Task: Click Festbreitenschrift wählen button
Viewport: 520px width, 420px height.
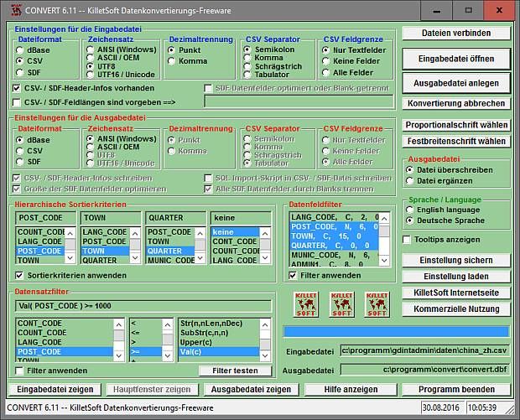Action: (x=456, y=141)
